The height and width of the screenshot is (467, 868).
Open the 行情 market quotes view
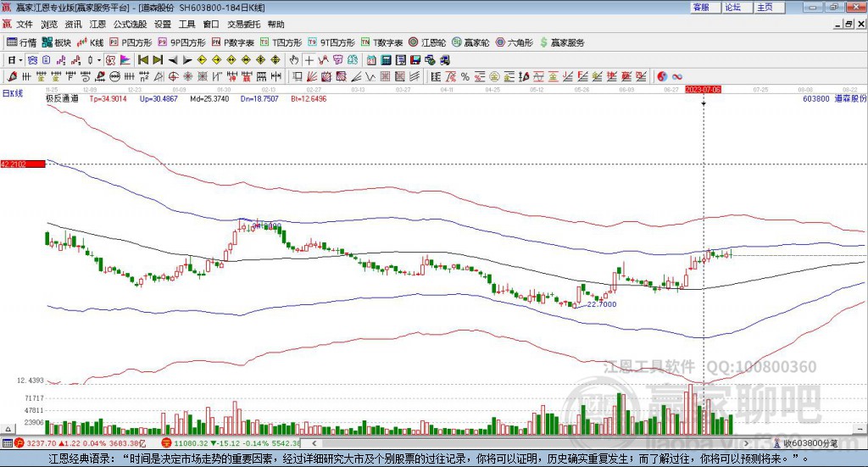coord(22,42)
